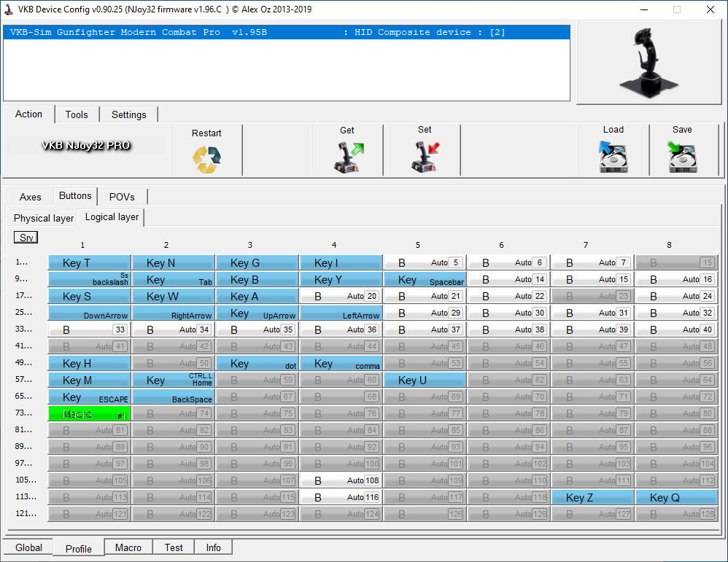Select the Logical layer tab
The image size is (728, 562).
112,217
